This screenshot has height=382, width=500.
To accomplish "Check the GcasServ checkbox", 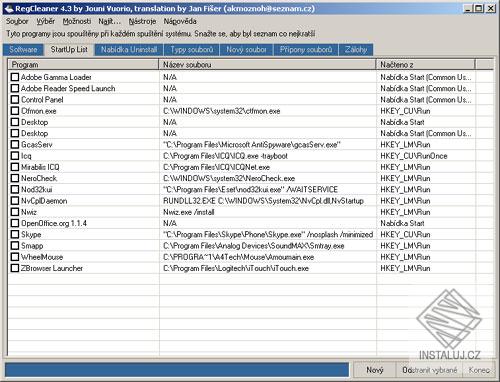I will (x=15, y=144).
